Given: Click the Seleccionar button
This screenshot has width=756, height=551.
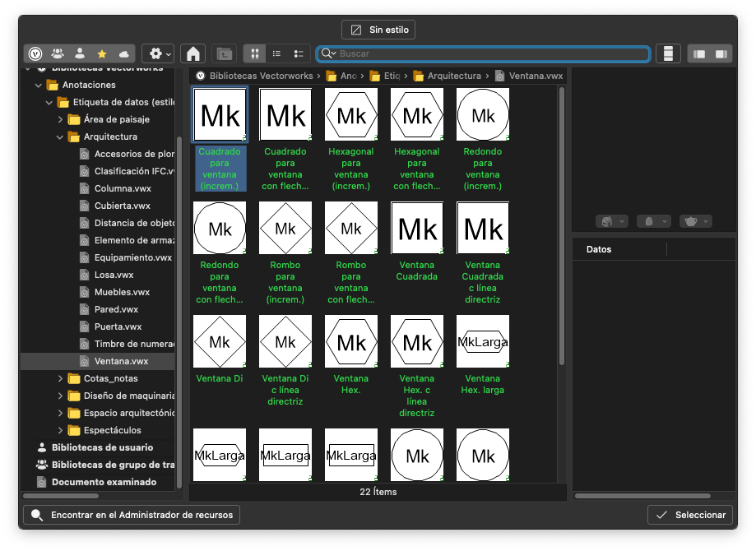Looking at the screenshot, I should (x=690, y=515).
